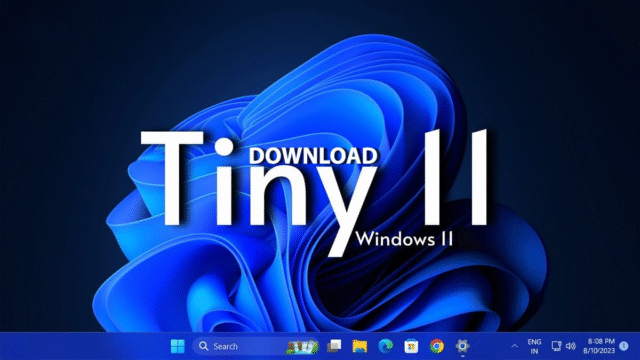640x360 pixels.
Task: Open the Task View icon
Action: click(x=334, y=346)
